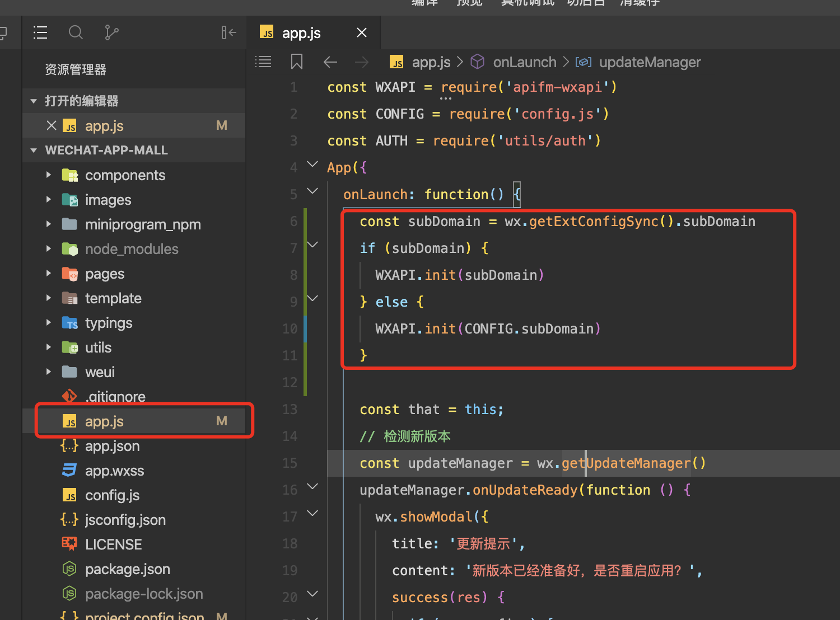840x620 pixels.
Task: Toggle the bookmark icon in editor toolbar
Action: [297, 62]
